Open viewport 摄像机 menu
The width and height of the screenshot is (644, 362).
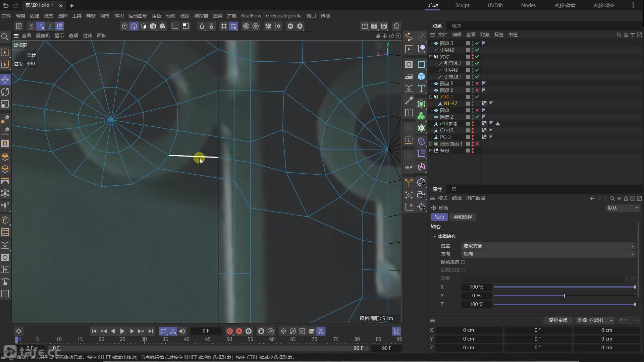43,36
